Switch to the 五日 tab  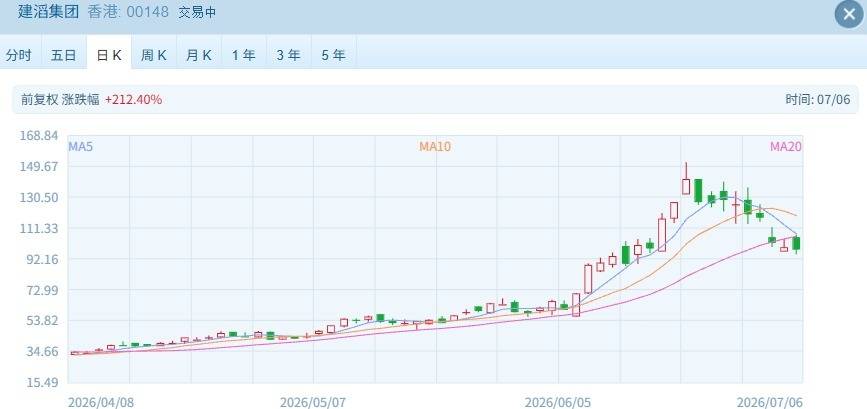(x=64, y=55)
